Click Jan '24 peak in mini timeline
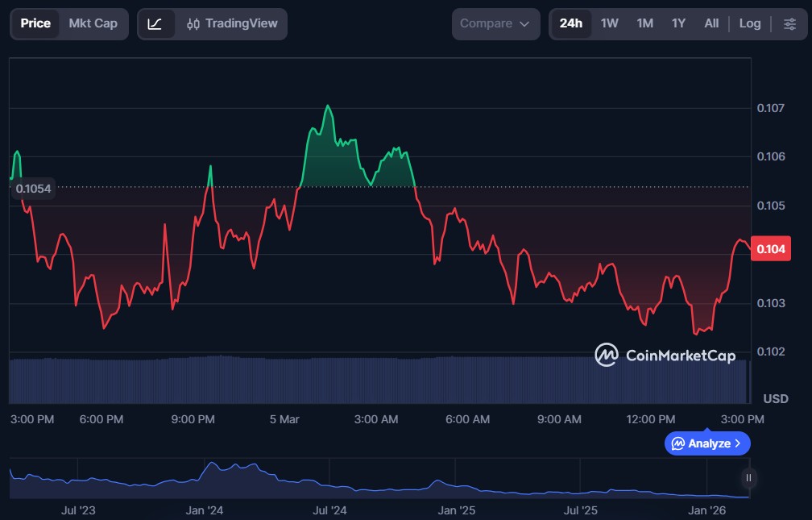This screenshot has height=520, width=812. click(212, 465)
